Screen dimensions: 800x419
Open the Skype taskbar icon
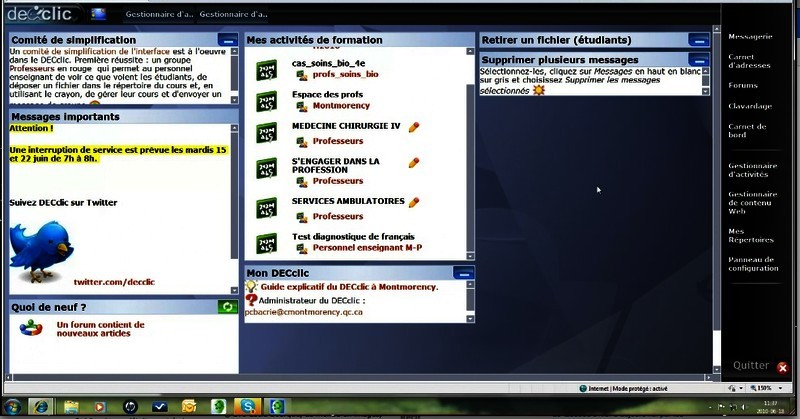pos(248,406)
